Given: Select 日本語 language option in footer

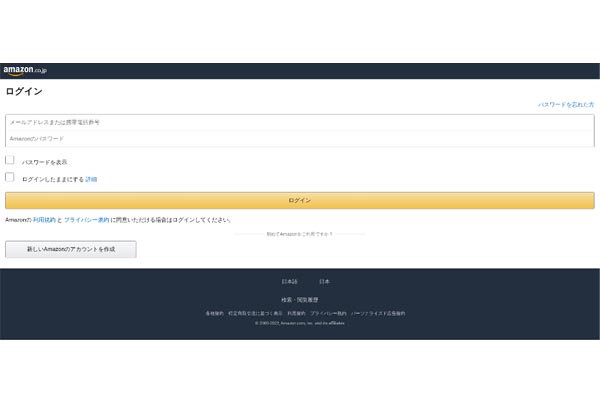Looking at the screenshot, I should pos(289,282).
